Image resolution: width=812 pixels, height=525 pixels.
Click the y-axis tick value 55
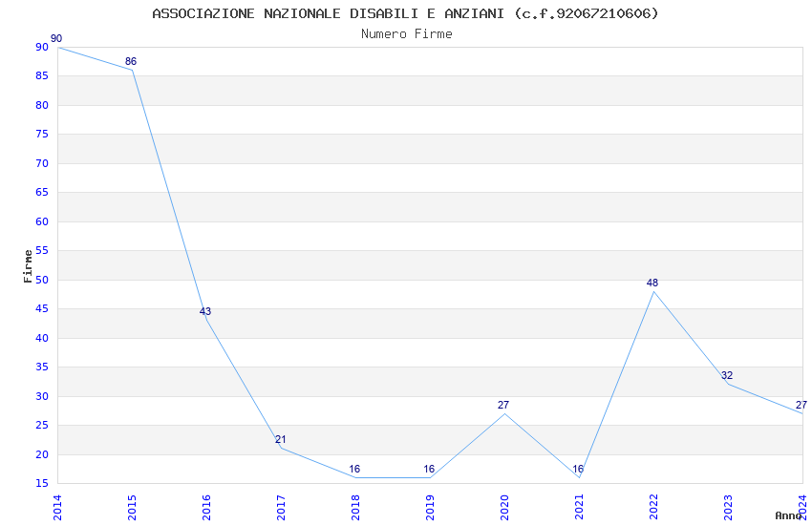[x=42, y=251]
